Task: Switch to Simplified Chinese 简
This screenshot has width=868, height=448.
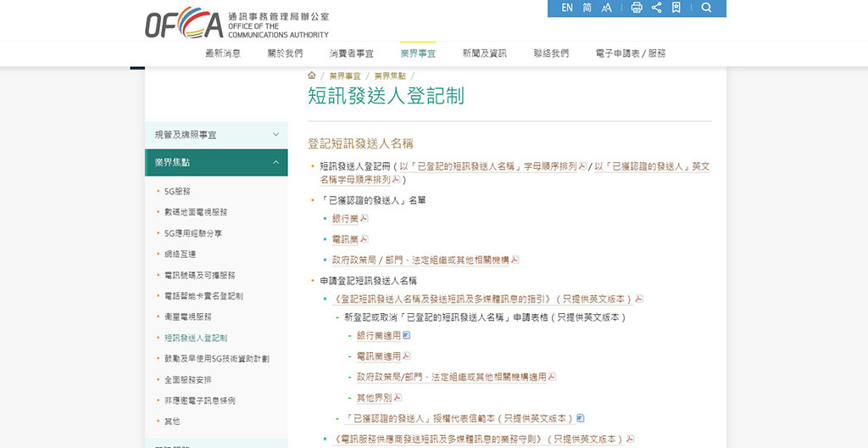Action: coord(587,8)
